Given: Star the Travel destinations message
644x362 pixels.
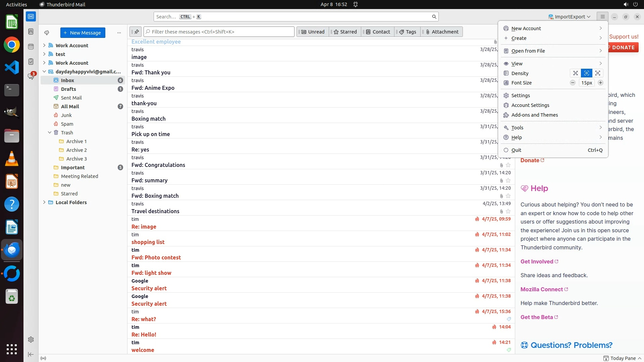Looking at the screenshot, I should [x=508, y=212].
